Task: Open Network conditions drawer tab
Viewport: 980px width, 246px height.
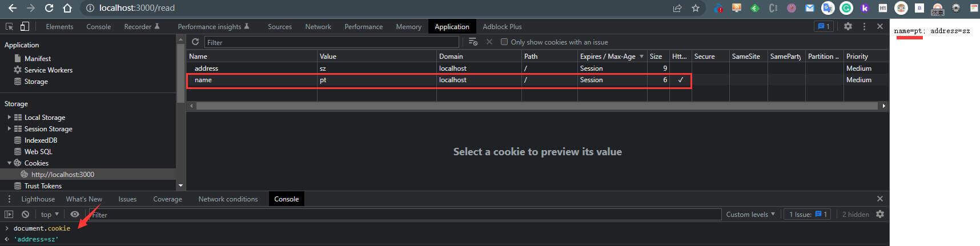Action: [228, 199]
